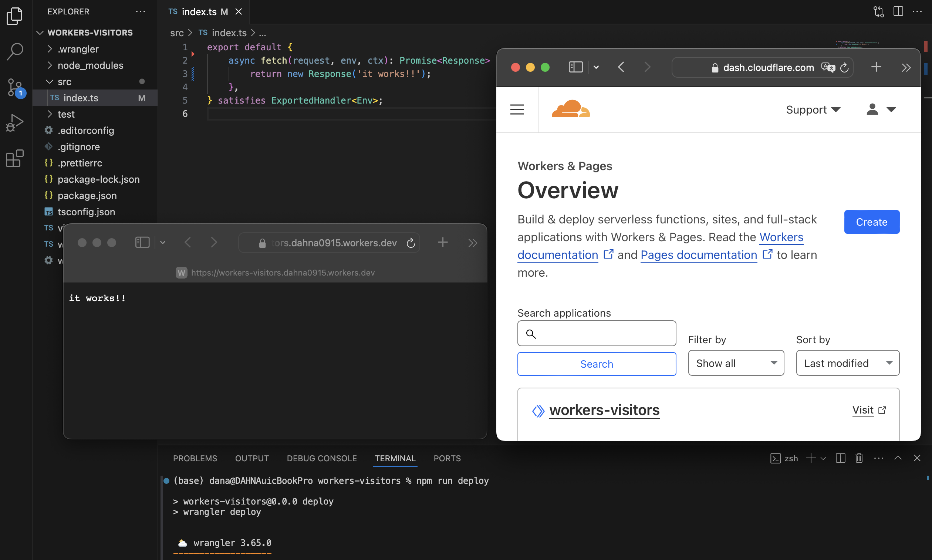This screenshot has width=932, height=560.
Task: Close the index.ts editor tab
Action: (239, 12)
